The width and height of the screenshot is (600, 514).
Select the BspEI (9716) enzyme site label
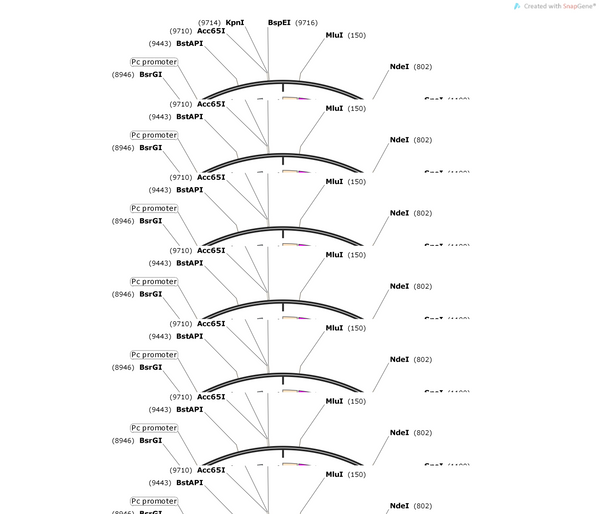pos(293,23)
